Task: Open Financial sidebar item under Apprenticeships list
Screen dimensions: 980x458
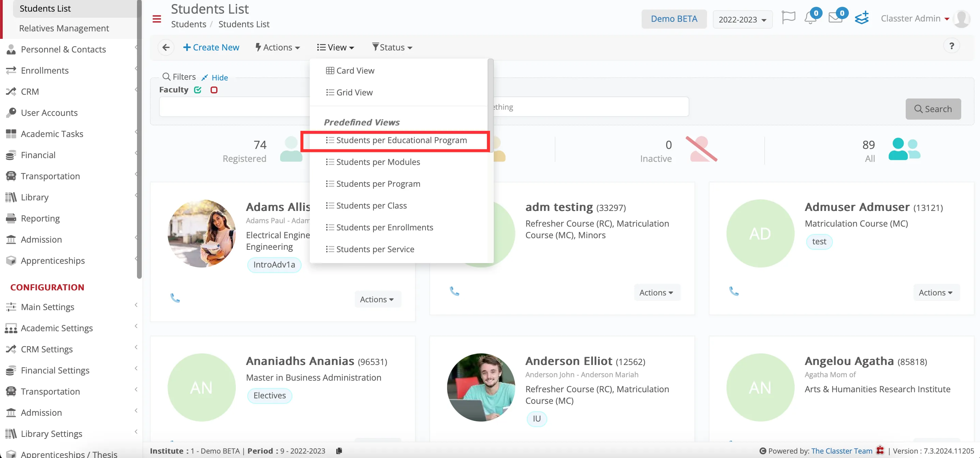Action: [x=72, y=155]
